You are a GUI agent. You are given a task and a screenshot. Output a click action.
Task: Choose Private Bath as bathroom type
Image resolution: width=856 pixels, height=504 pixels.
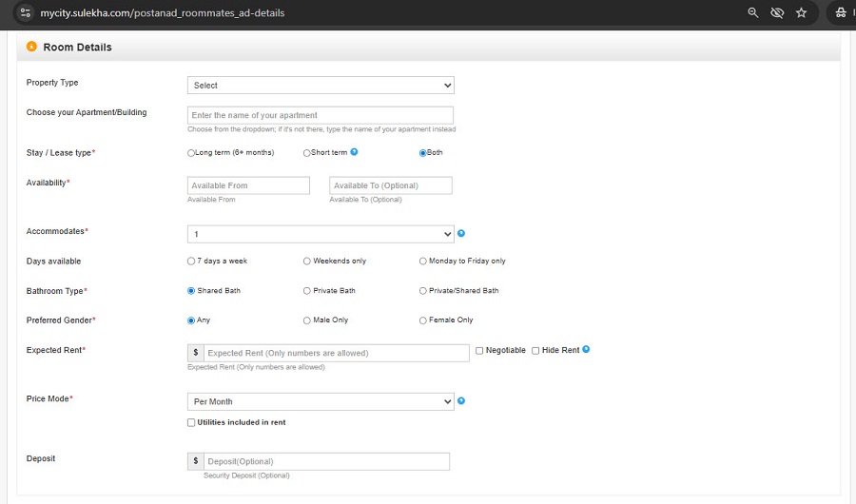(306, 291)
